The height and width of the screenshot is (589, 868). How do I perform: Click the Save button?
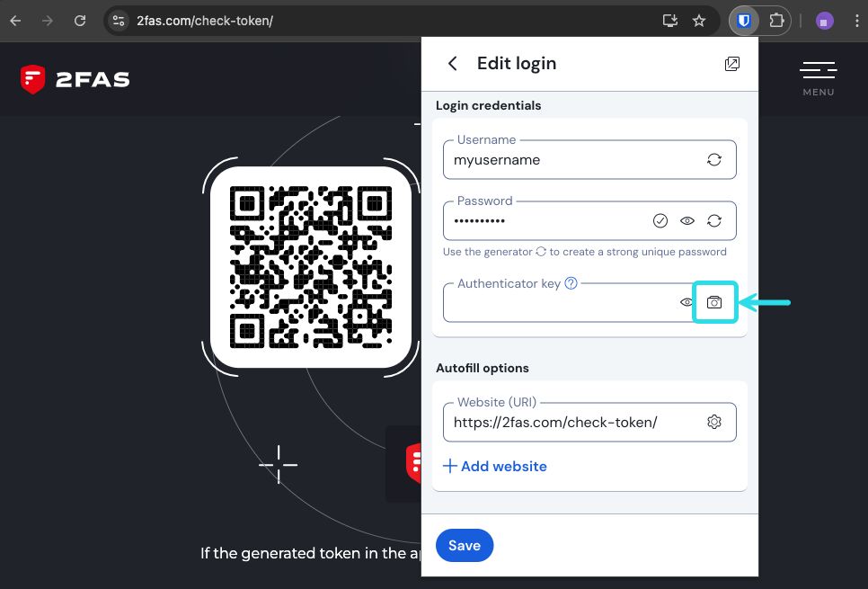[465, 545]
